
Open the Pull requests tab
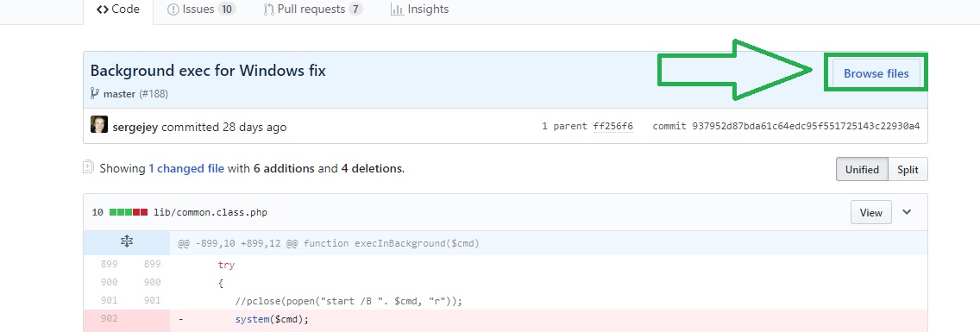[x=312, y=10]
